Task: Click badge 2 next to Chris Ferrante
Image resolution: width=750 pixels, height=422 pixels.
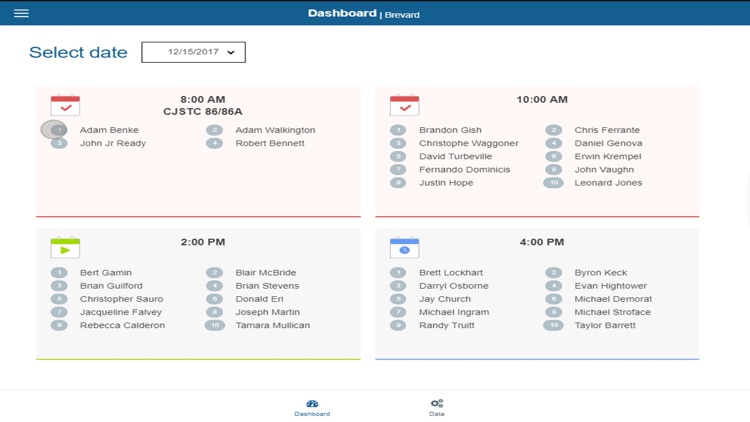Action: [553, 130]
